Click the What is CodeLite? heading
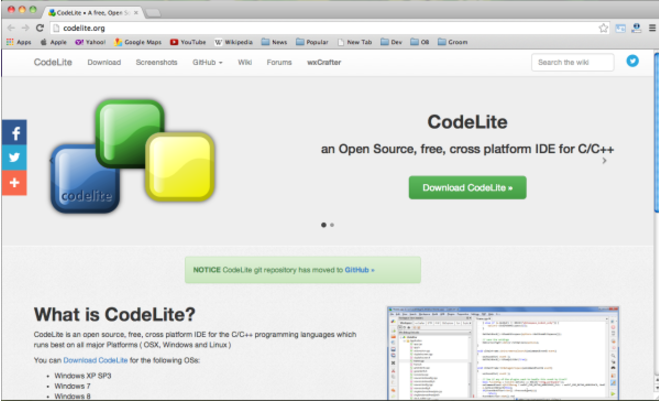The width and height of the screenshot is (659, 401). point(114,314)
